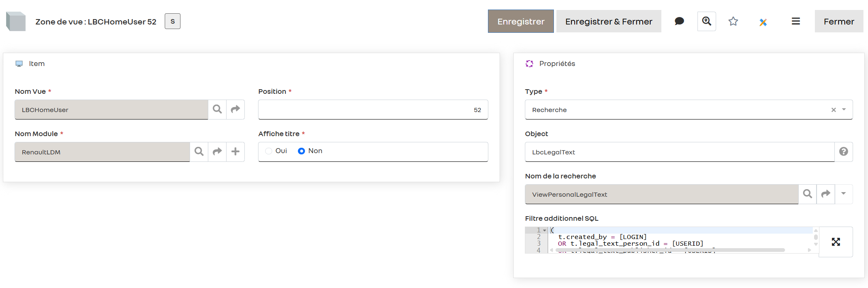Add new module with plus icon
868x288 pixels.
(x=235, y=151)
